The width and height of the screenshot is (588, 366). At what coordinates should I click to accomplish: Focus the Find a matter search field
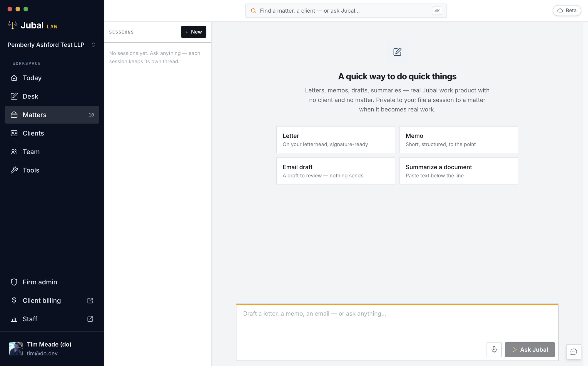coord(346,11)
